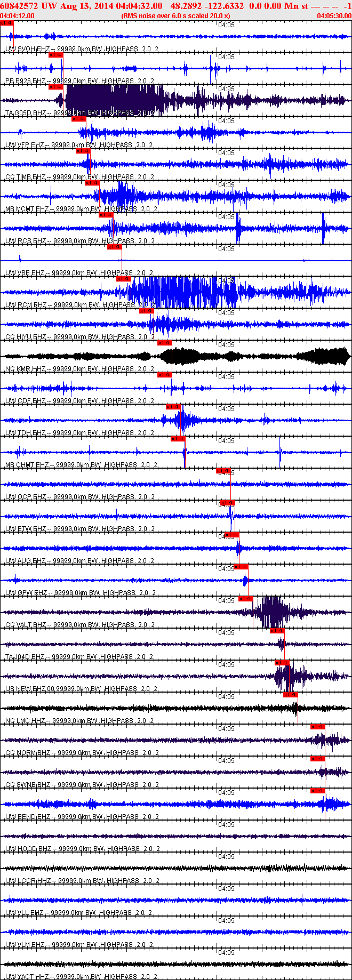The width and height of the screenshot is (352, 980).
Task: Click the pick flag on CC HIYU trace
Action: click(147, 311)
